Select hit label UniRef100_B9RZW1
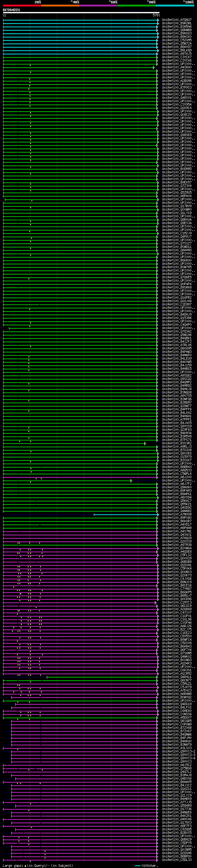Screen dimensions: 197x868 [177, 23]
